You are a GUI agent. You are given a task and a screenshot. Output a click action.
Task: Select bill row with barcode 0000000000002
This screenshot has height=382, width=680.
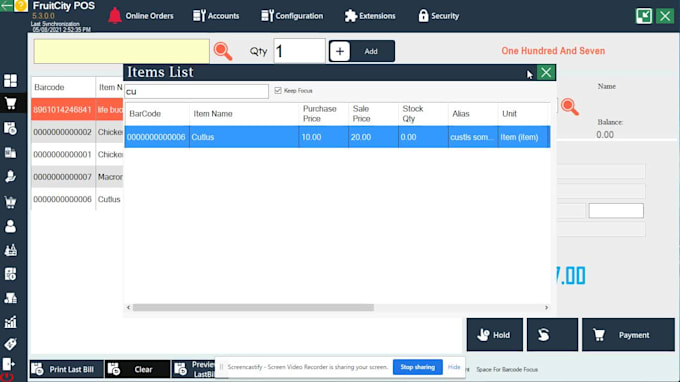coord(77,132)
